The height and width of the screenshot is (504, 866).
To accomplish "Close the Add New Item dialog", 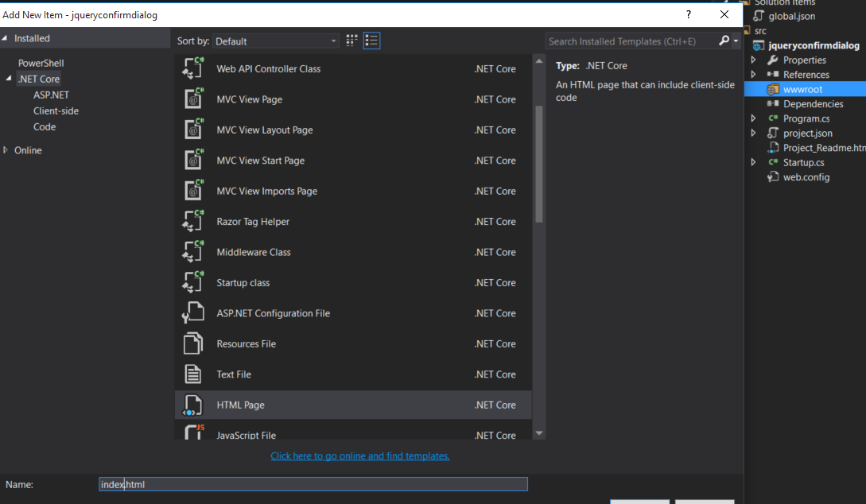I will point(724,14).
